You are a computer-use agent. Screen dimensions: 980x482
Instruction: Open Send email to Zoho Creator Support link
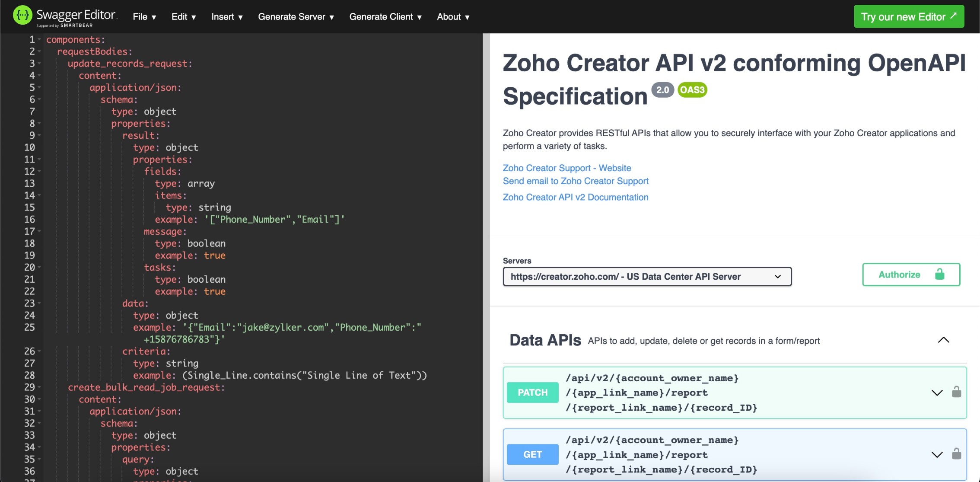point(576,181)
